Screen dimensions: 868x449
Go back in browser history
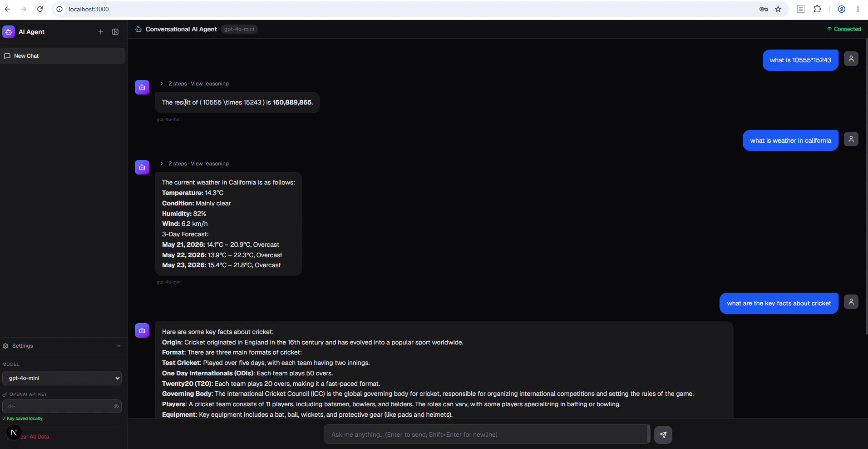point(7,9)
